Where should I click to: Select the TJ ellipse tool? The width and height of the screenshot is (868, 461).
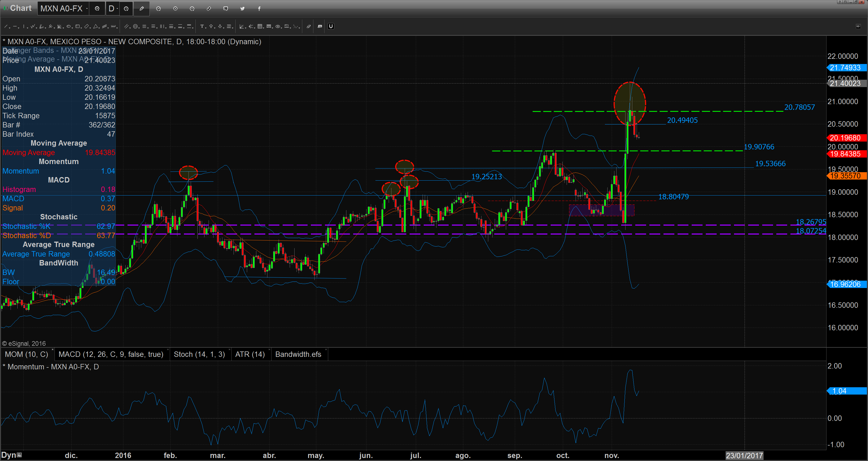(x=278, y=26)
